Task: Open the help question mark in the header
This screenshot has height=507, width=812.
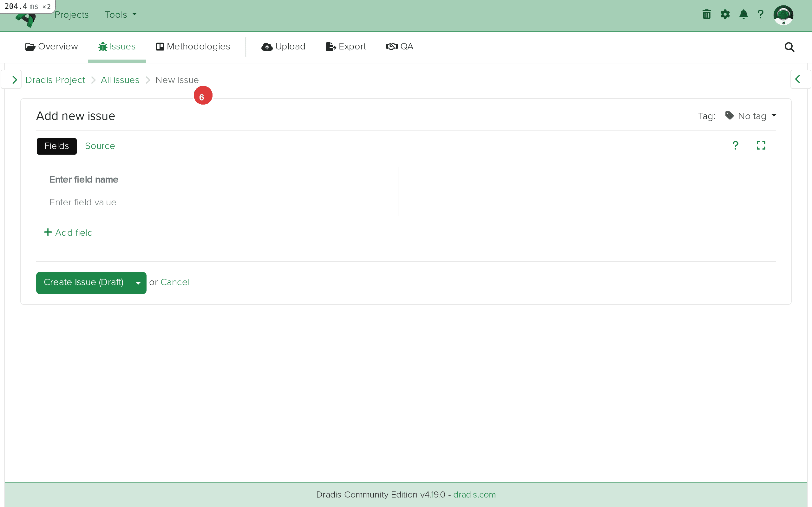Action: [x=760, y=15]
